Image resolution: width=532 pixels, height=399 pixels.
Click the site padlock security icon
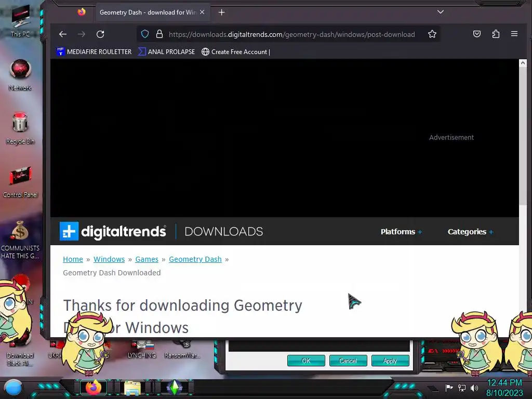click(159, 34)
